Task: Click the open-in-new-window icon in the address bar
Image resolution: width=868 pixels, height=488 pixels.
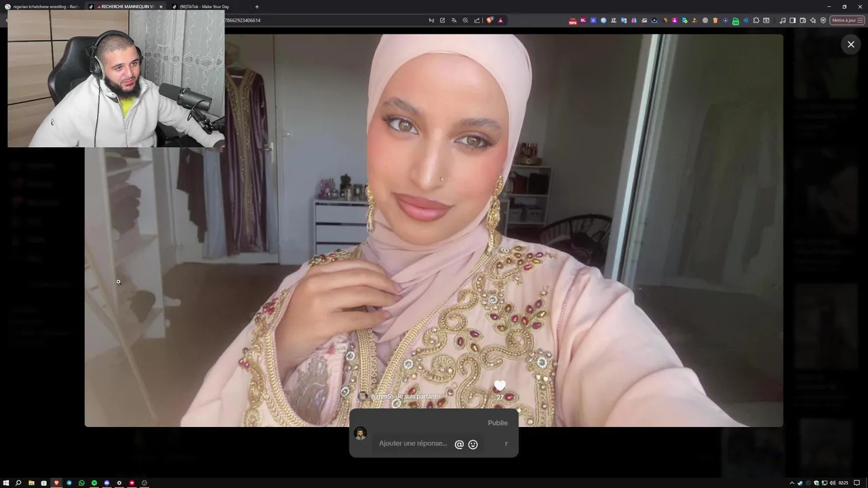Action: [x=442, y=20]
